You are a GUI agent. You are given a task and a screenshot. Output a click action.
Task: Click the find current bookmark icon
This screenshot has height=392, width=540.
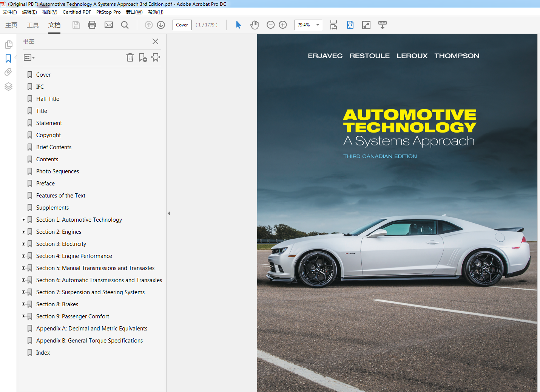(x=156, y=57)
